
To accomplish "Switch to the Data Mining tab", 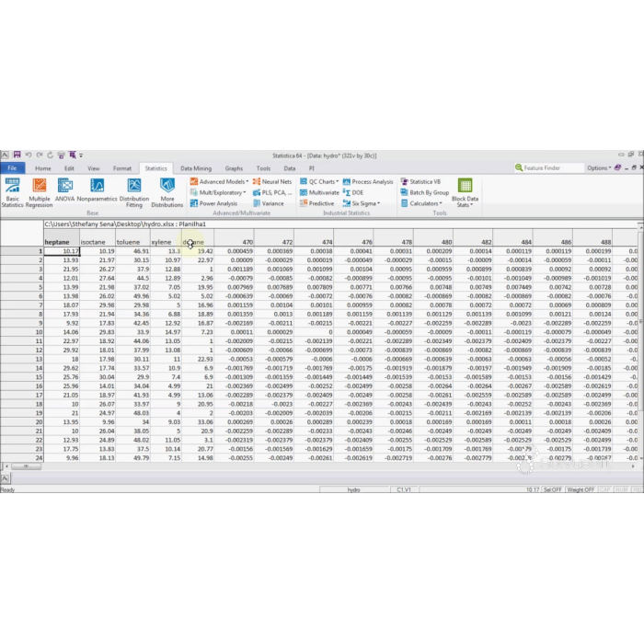I will coord(196,168).
